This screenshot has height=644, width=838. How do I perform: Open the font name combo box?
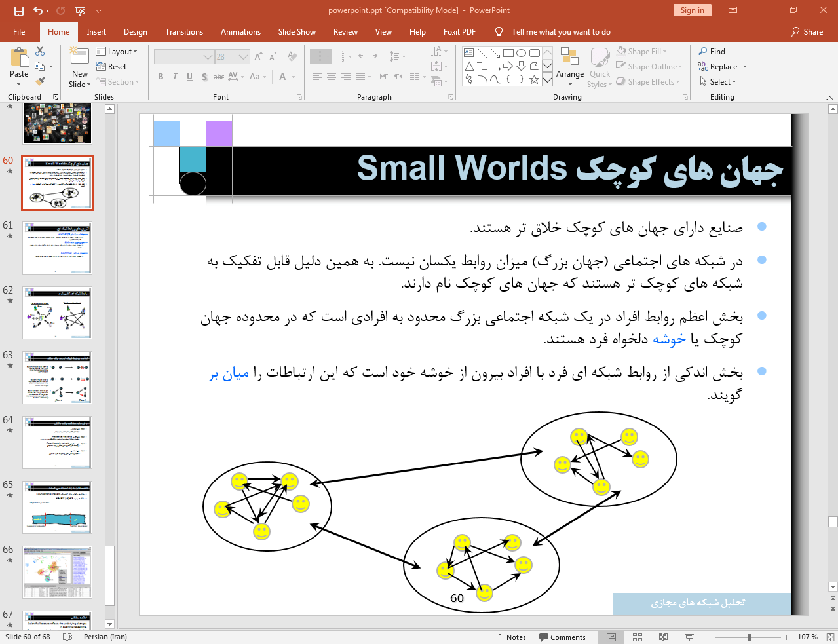click(184, 57)
